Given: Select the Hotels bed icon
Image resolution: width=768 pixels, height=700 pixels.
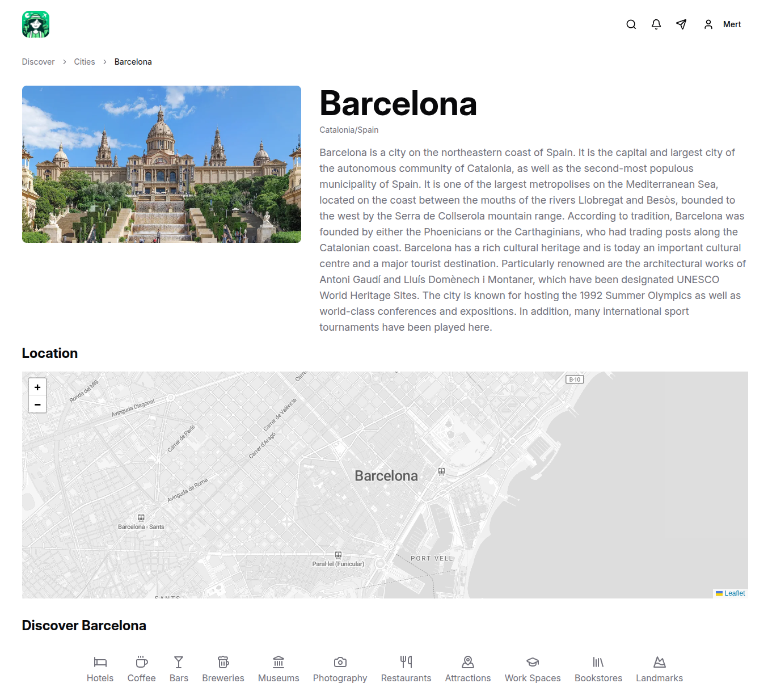Looking at the screenshot, I should pyautogui.click(x=100, y=662).
